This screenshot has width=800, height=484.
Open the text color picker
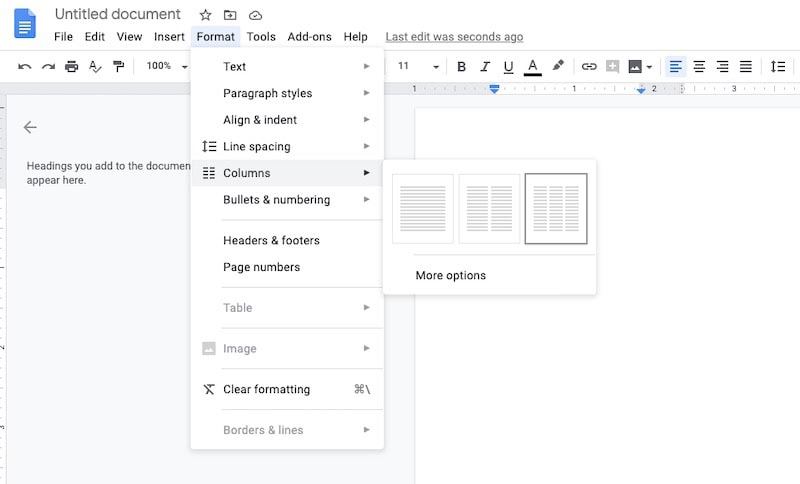(533, 67)
